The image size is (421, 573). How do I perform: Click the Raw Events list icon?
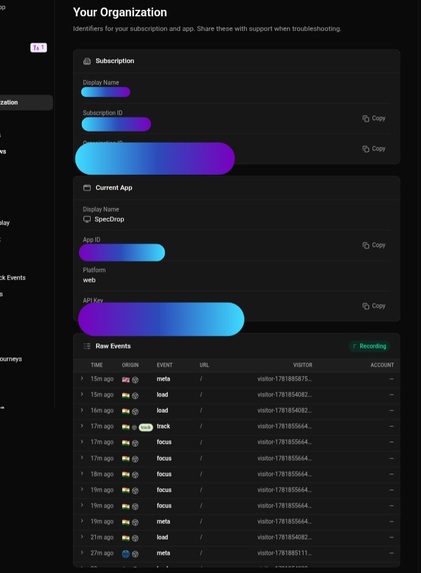click(87, 346)
